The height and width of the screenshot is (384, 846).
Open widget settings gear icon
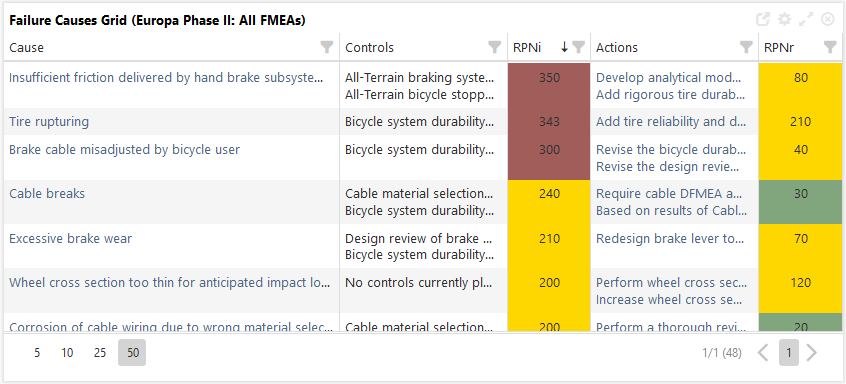tap(784, 20)
